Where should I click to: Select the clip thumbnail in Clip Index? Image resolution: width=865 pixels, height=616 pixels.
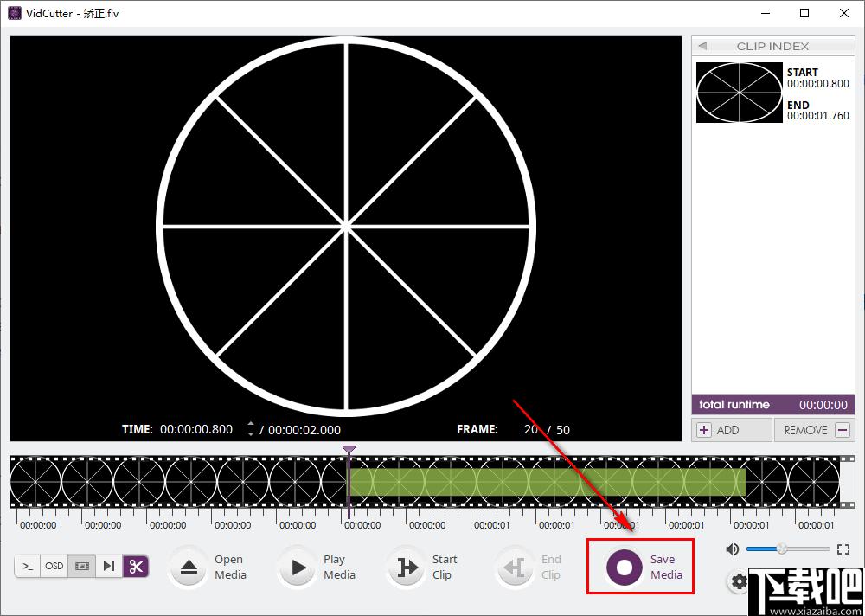click(740, 93)
